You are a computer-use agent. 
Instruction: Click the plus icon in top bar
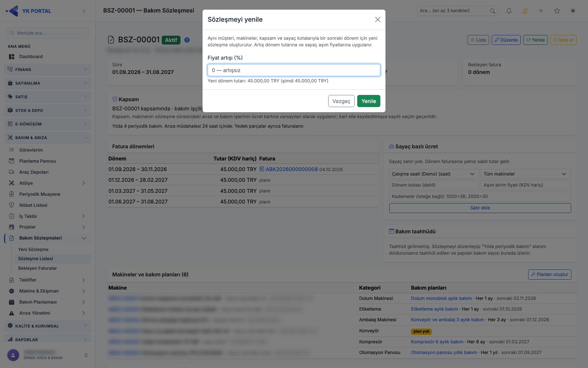541,11
